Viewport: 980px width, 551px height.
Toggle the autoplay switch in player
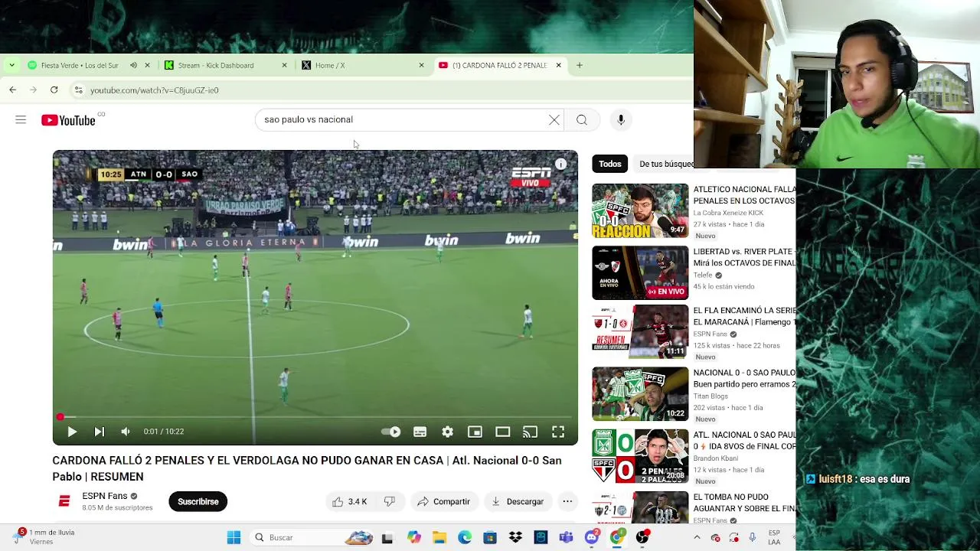[391, 432]
